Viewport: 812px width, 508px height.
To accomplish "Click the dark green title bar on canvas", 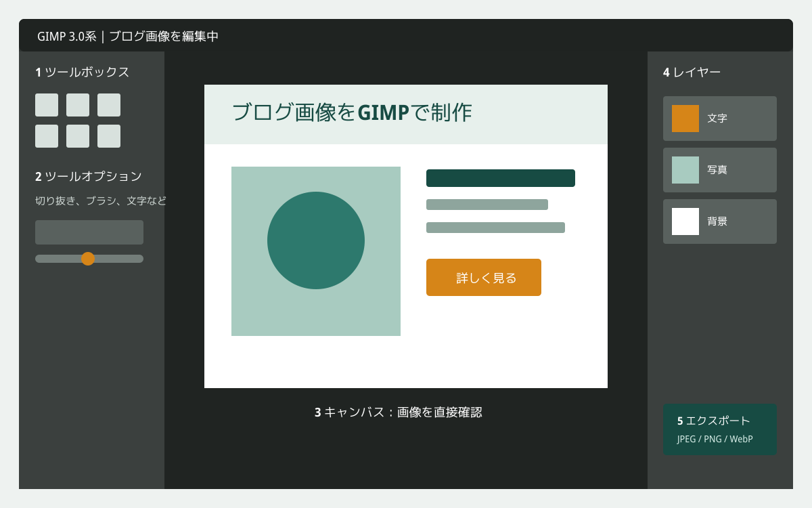I will pyautogui.click(x=501, y=178).
